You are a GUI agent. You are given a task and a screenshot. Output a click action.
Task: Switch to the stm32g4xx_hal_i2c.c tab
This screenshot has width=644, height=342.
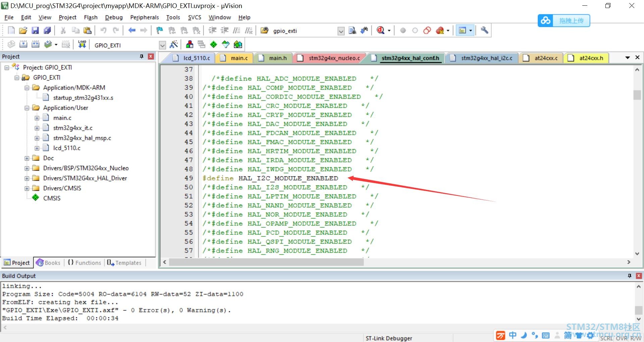point(482,58)
